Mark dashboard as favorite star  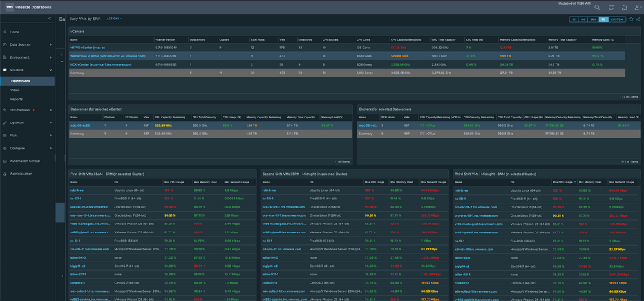tap(631, 19)
